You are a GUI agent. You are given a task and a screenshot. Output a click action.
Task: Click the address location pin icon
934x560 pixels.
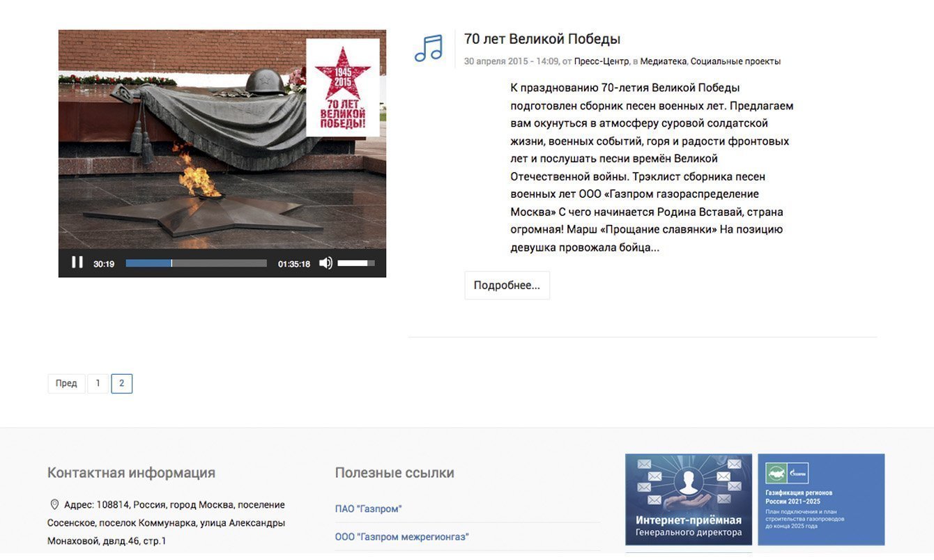[54, 505]
